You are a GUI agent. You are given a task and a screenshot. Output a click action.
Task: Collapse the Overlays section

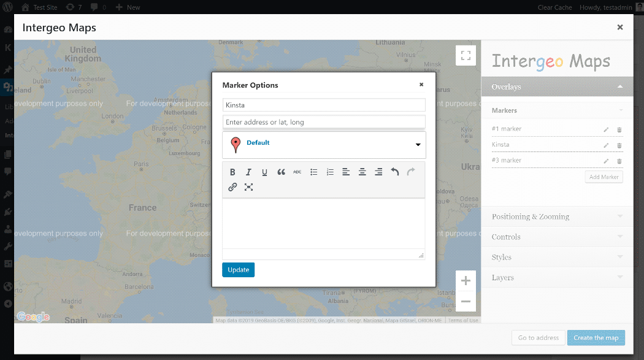click(x=557, y=86)
